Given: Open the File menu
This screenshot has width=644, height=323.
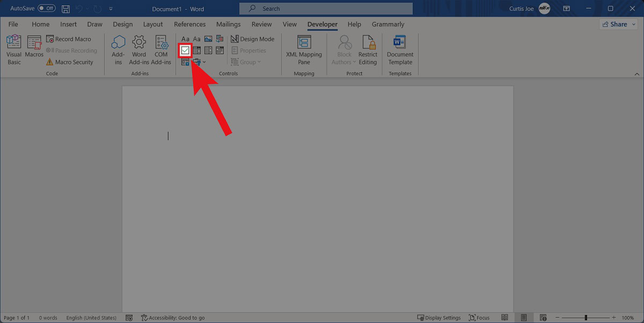Looking at the screenshot, I should pos(13,24).
